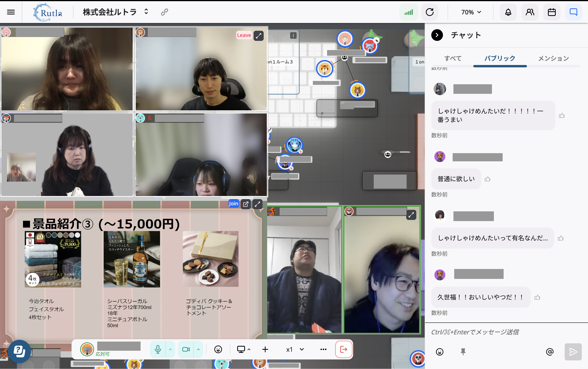Screen dimensions: 588x369
Task: Open the emoji reaction picker in toolbar
Action: [x=218, y=349]
